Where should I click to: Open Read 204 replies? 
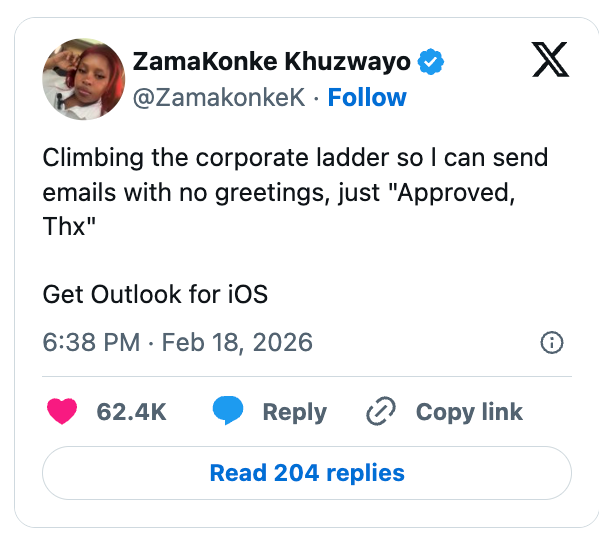(307, 472)
